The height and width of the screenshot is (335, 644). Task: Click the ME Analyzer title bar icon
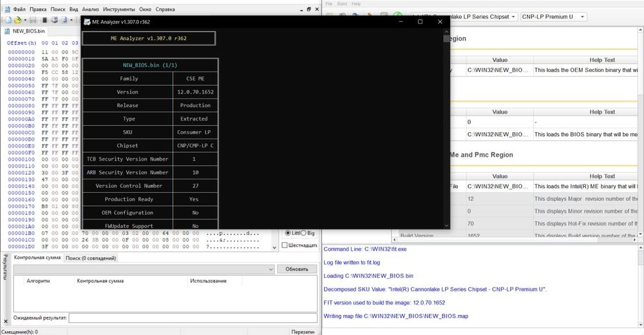coord(87,22)
